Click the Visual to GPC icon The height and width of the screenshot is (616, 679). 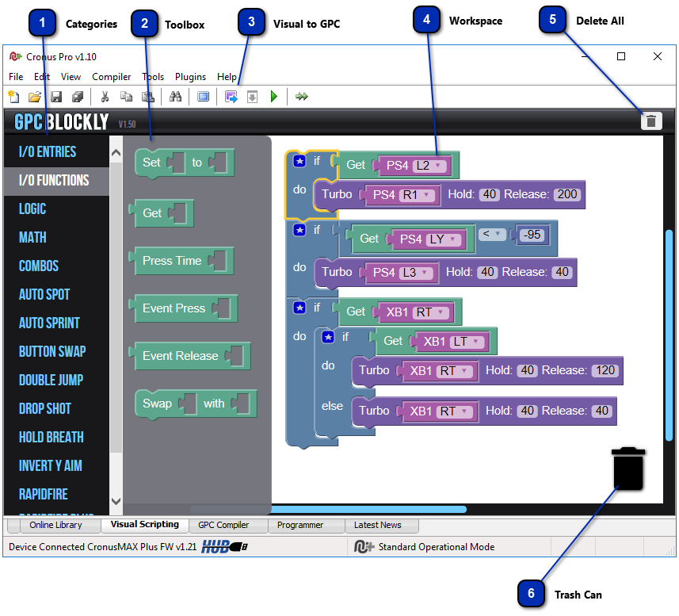click(231, 97)
